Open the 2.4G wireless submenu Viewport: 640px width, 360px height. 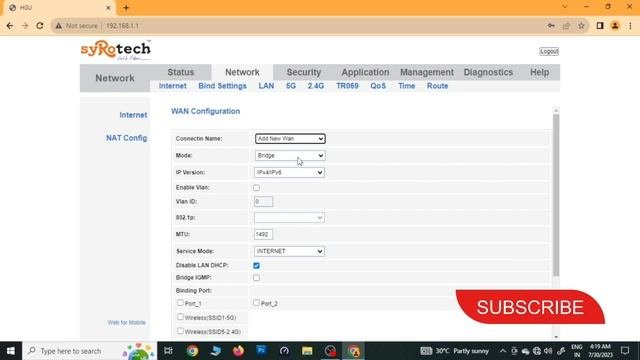316,86
